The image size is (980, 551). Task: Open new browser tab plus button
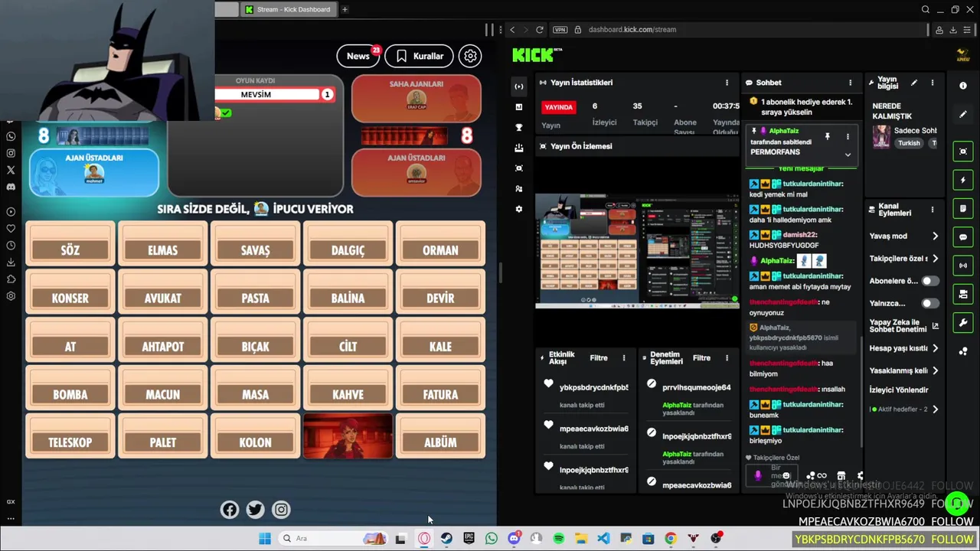point(345,9)
